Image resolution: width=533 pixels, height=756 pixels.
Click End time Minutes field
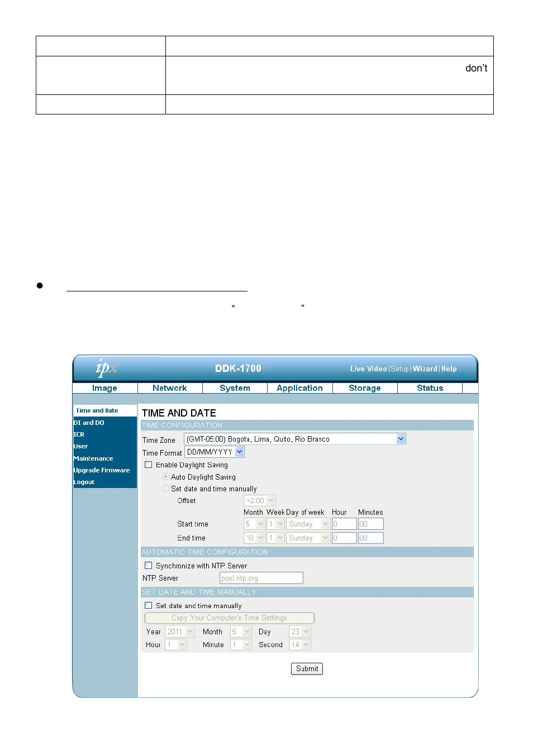pos(371,538)
